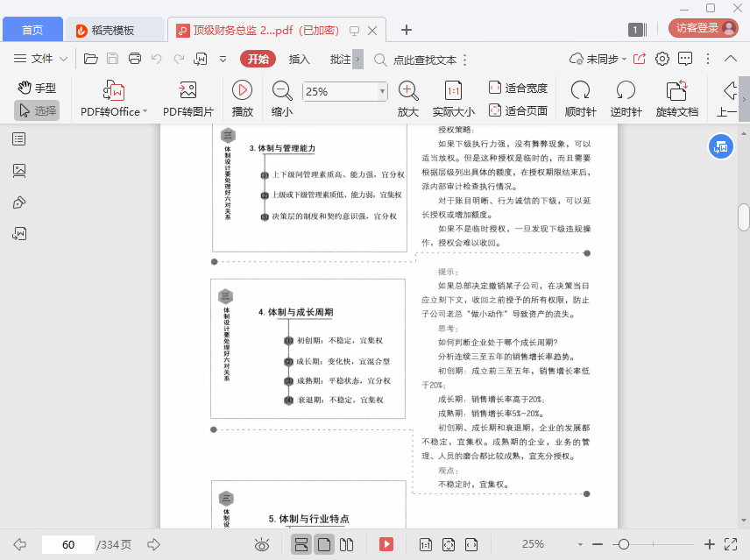
Task: Start slideshow with red play button
Action: [386, 544]
